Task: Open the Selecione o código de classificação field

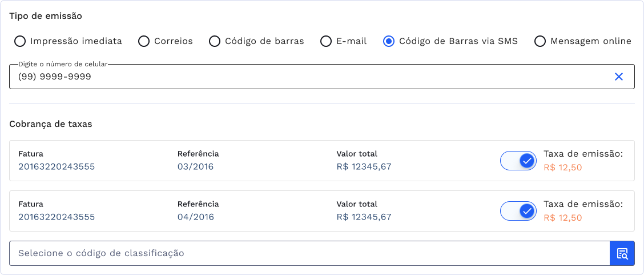Action: pyautogui.click(x=308, y=253)
